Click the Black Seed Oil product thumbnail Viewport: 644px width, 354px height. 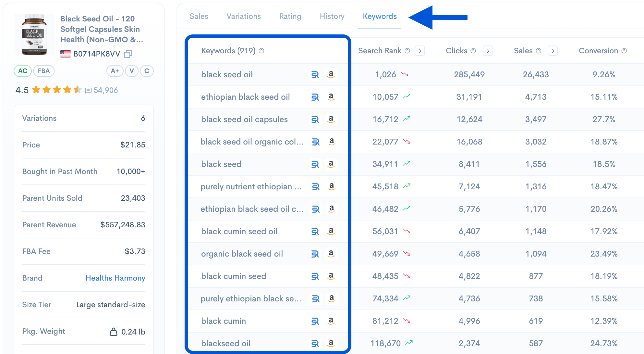click(34, 34)
